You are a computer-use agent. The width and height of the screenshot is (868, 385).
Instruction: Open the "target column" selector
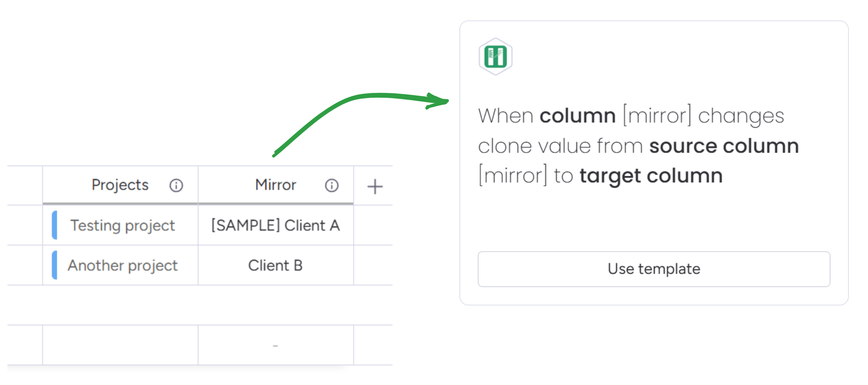pos(651,175)
